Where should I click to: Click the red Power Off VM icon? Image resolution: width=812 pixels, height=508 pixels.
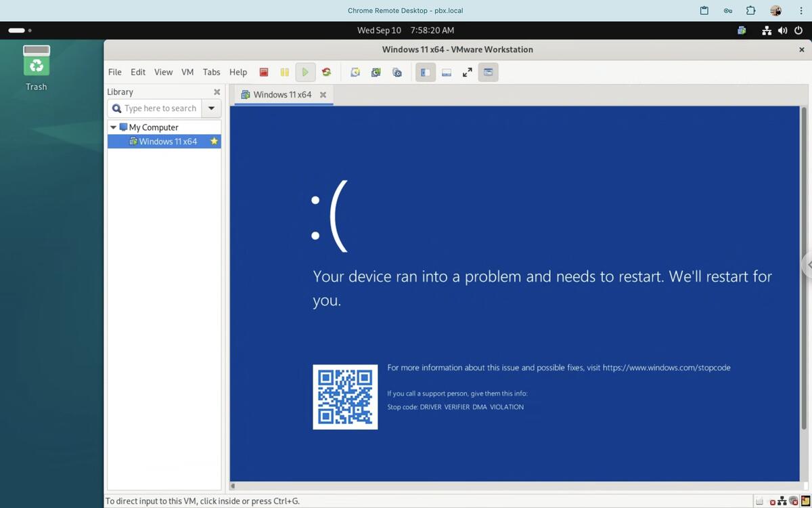264,72
